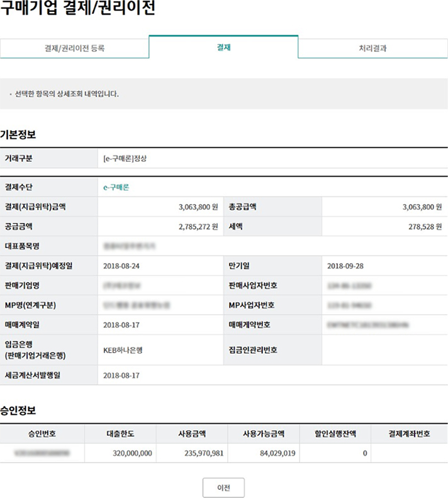The height and width of the screenshot is (498, 448).
Task: Select the 2018-08-24 payment date
Action: click(x=121, y=266)
